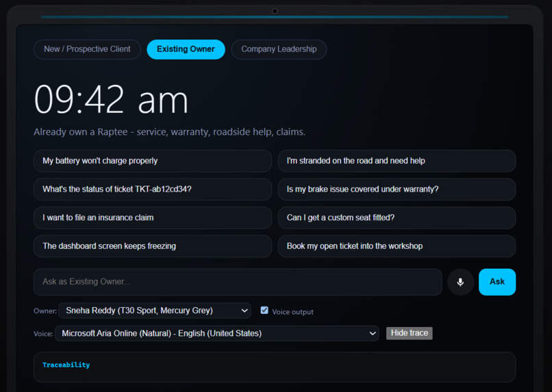Image resolution: width=552 pixels, height=392 pixels.
Task: Select ticket TKT-ab12cd34 status suggestion
Action: point(153,190)
